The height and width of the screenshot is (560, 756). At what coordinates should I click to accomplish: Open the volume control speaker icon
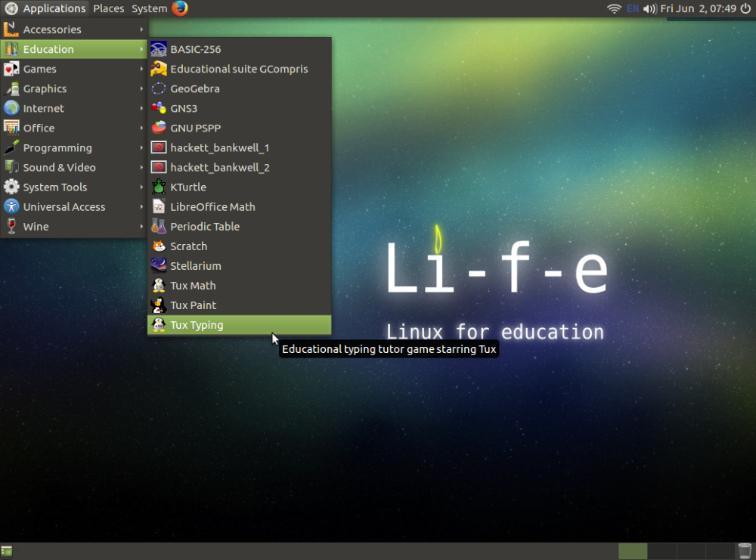point(649,8)
